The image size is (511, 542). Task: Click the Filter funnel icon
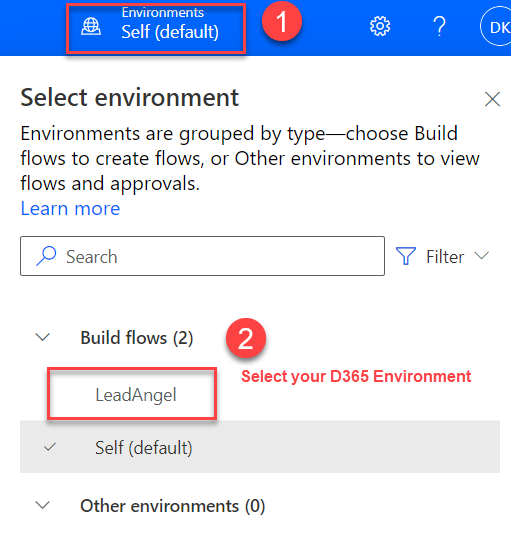(x=406, y=256)
